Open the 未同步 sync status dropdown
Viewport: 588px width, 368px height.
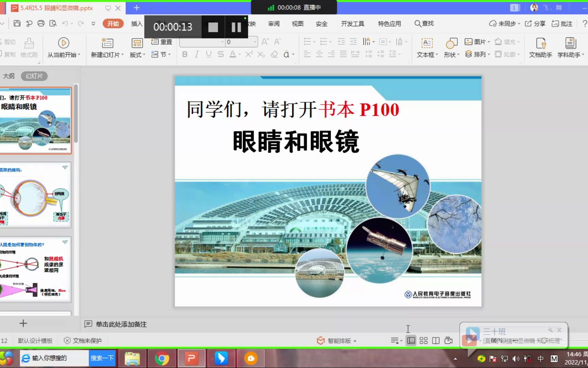pos(505,24)
